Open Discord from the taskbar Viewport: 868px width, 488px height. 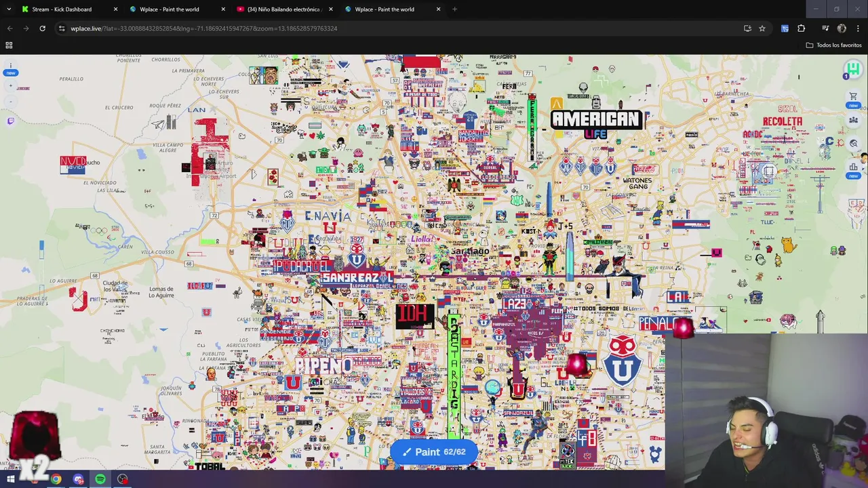pos(78,479)
